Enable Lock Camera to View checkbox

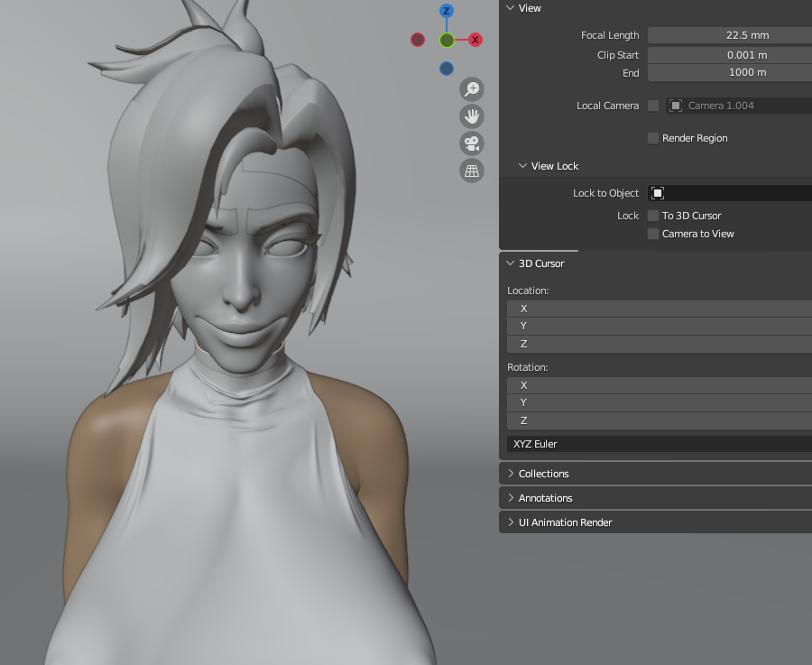coord(653,234)
